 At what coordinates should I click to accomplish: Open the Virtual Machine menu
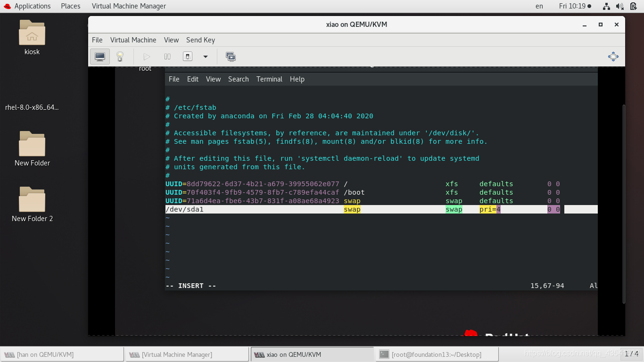tap(133, 40)
